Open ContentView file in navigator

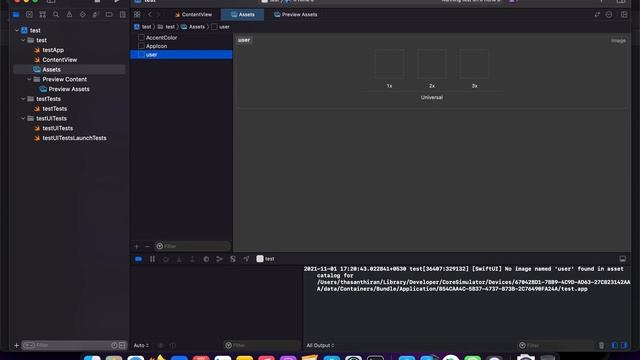click(60, 60)
